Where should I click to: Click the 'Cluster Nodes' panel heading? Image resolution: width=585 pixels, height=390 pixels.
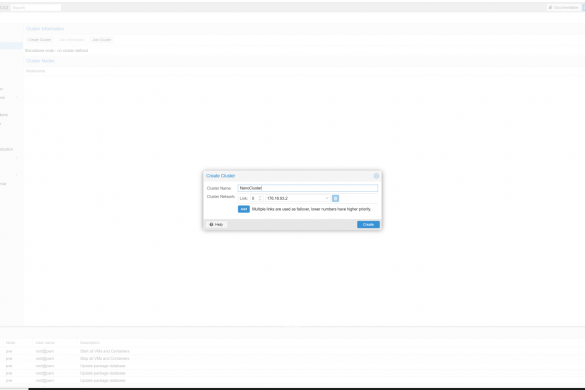(x=40, y=61)
